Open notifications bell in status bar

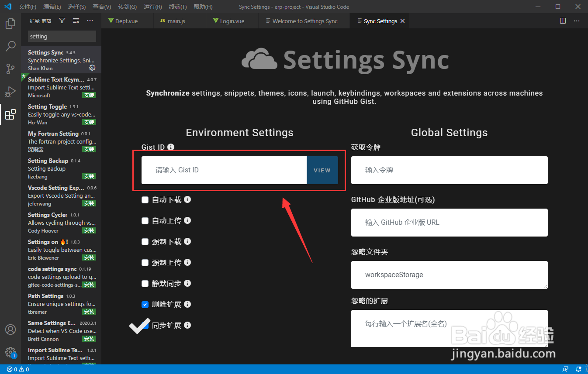(579, 369)
